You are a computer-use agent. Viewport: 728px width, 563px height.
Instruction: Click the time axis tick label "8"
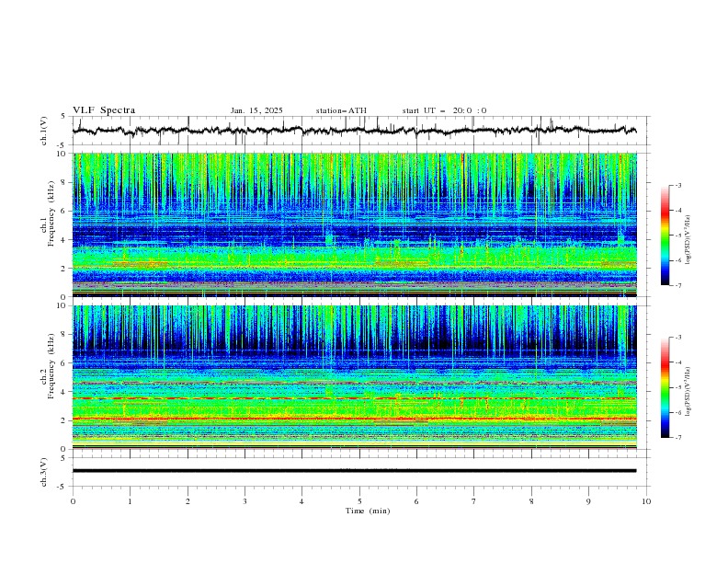tap(531, 501)
